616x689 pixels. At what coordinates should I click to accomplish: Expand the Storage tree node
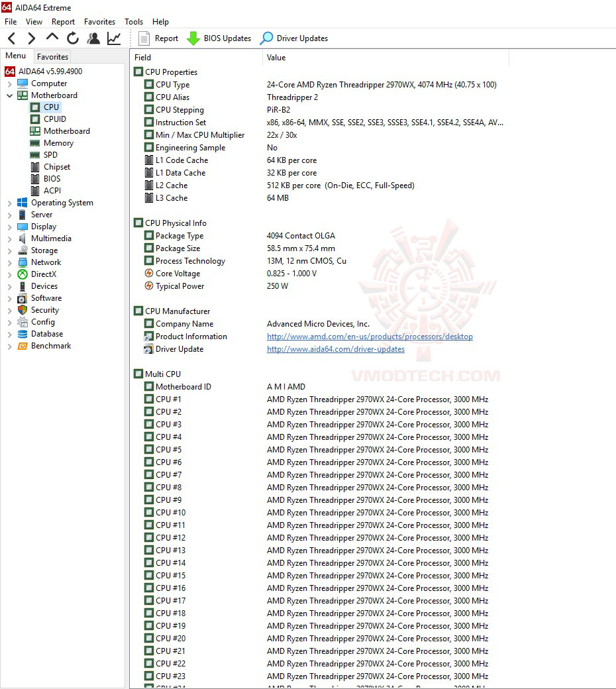pyautogui.click(x=10, y=250)
